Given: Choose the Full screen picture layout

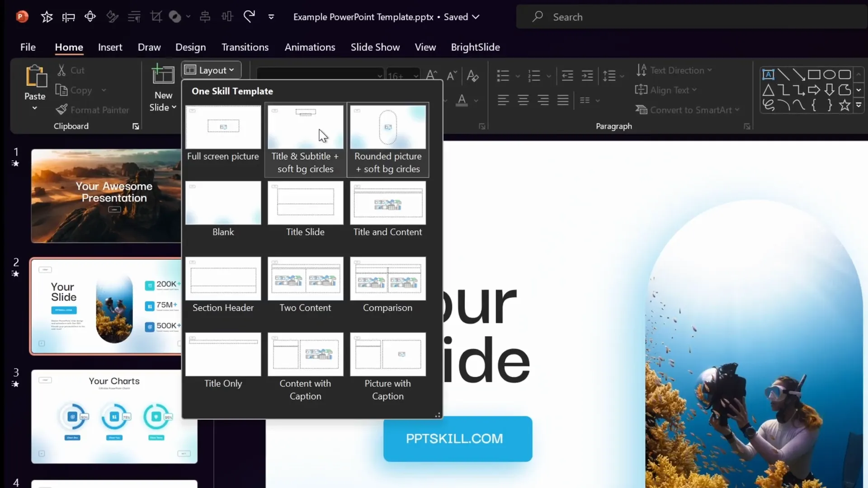Looking at the screenshot, I should tap(223, 134).
